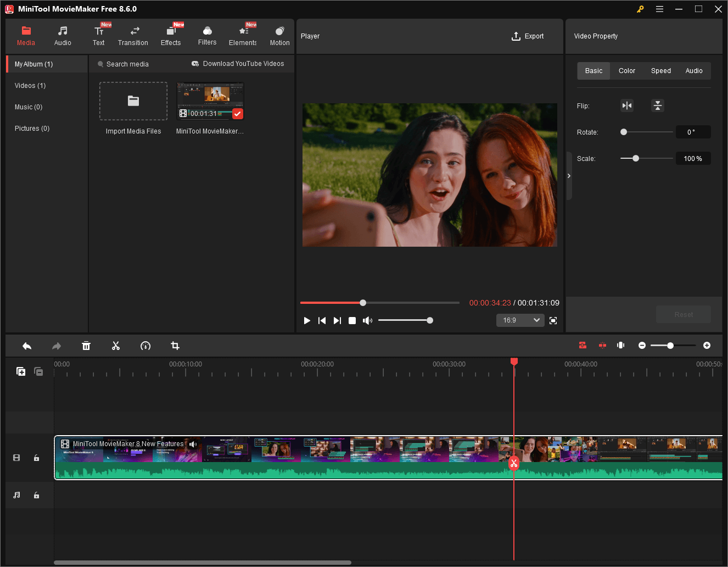
Task: Open the Elements tab
Action: point(243,36)
